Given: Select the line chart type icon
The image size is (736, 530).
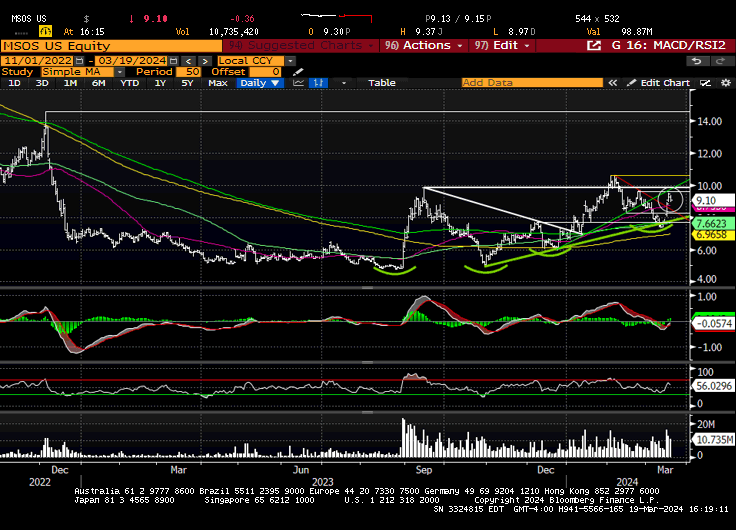Looking at the screenshot, I should click(299, 83).
